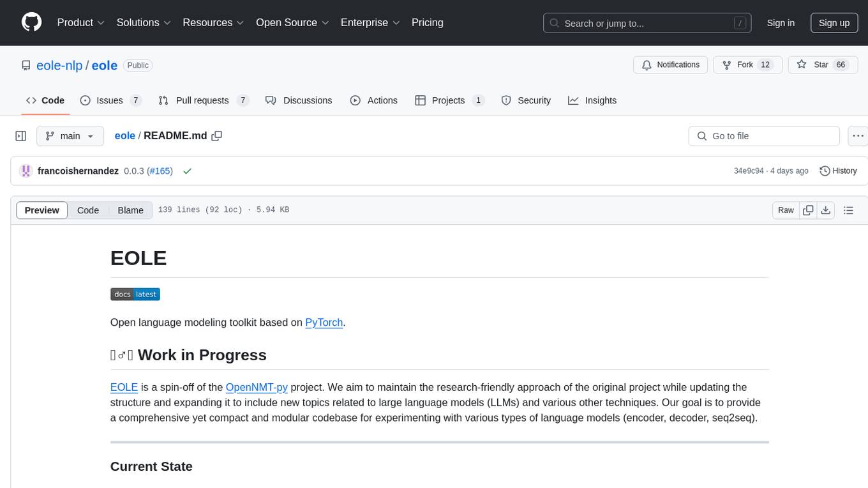Image resolution: width=868 pixels, height=488 pixels.
Task: Open the PyTorch link
Action: [324, 323]
